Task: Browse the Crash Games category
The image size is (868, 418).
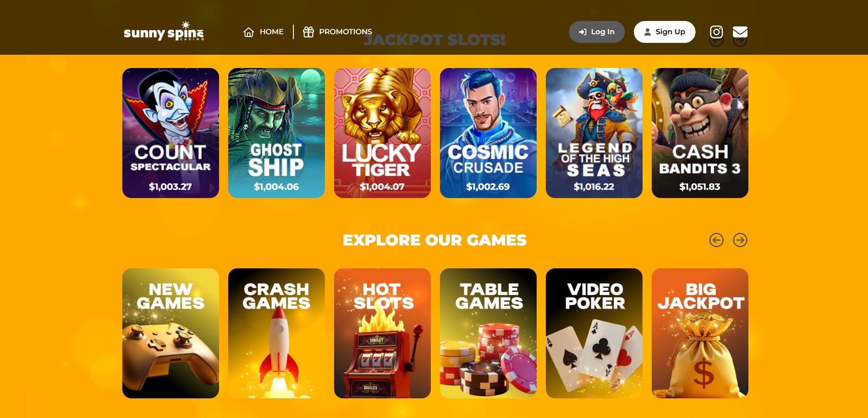Action: point(277,333)
